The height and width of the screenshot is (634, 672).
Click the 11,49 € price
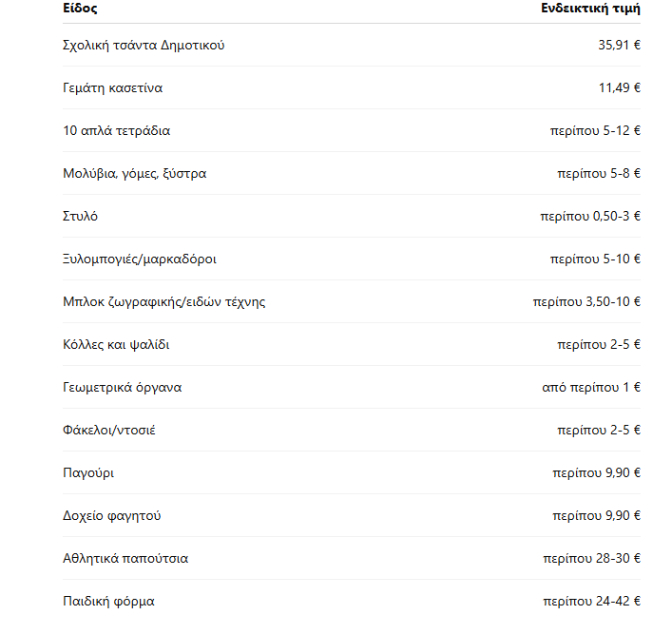point(620,88)
